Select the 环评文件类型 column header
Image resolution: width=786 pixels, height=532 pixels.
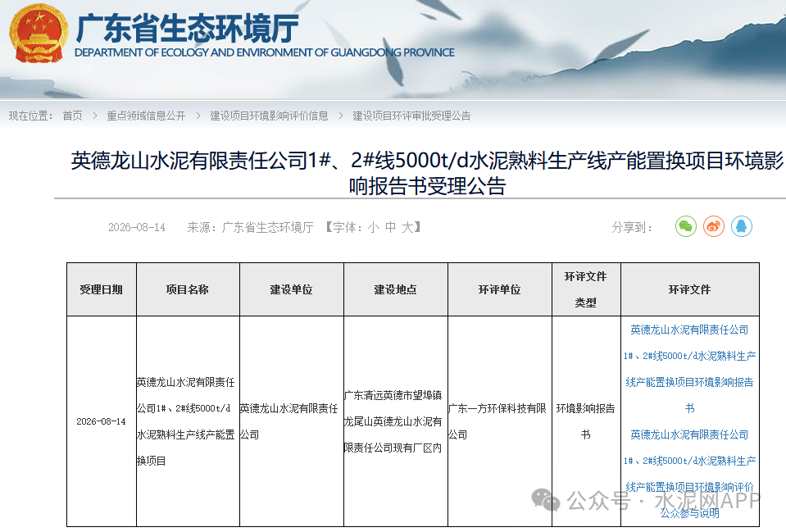point(586,289)
